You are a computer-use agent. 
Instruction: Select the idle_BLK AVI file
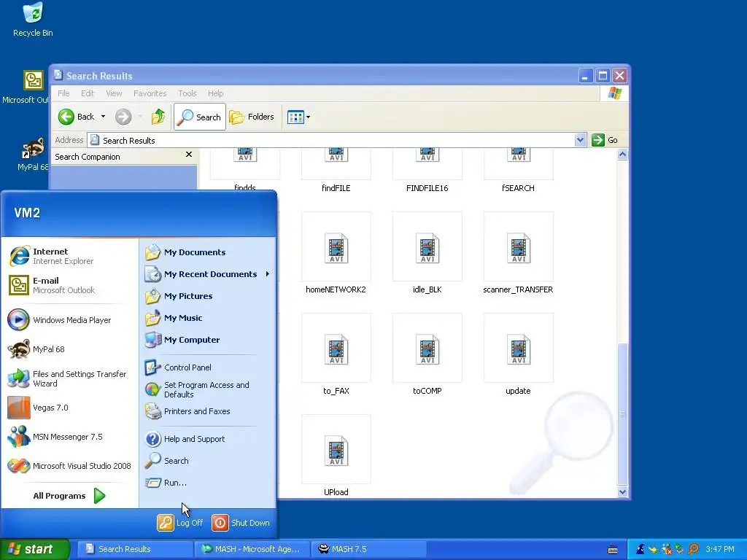point(427,253)
